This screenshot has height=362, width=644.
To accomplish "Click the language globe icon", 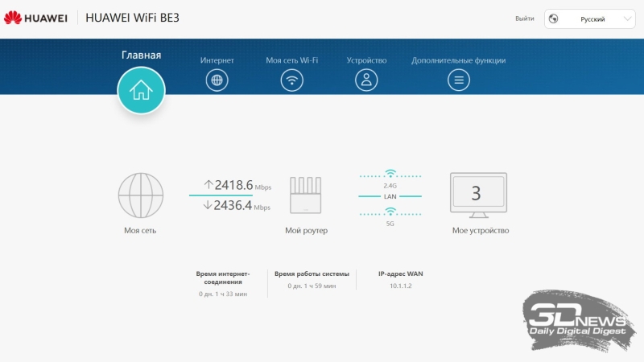I will click(x=554, y=19).
